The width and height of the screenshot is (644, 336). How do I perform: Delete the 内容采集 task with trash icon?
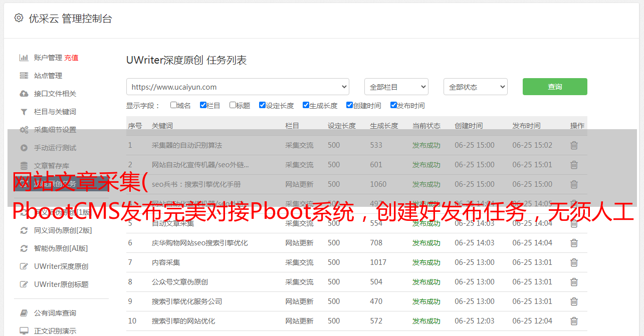coord(574,262)
